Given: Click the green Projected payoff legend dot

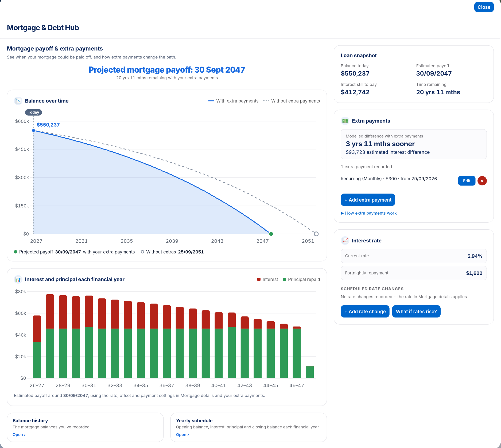Looking at the screenshot, I should click(15, 252).
